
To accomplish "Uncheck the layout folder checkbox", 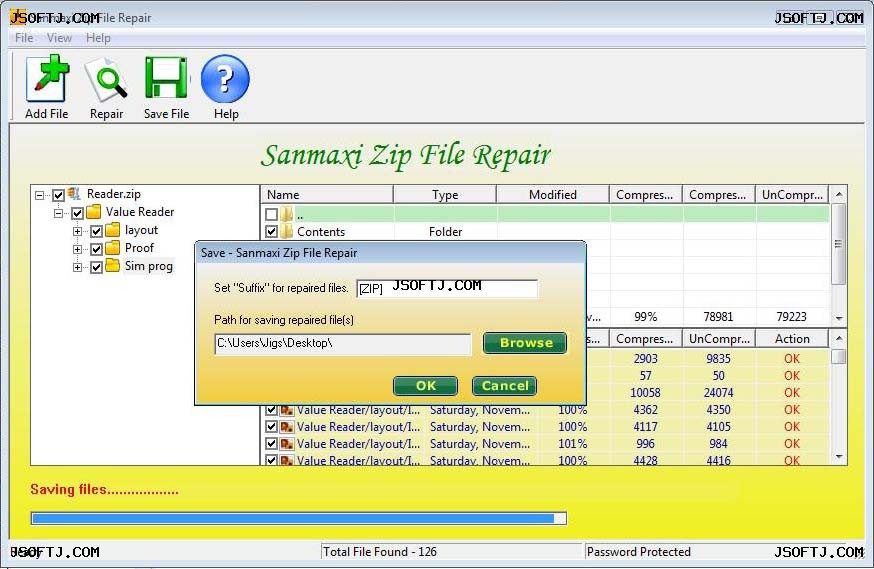I will (x=96, y=231).
